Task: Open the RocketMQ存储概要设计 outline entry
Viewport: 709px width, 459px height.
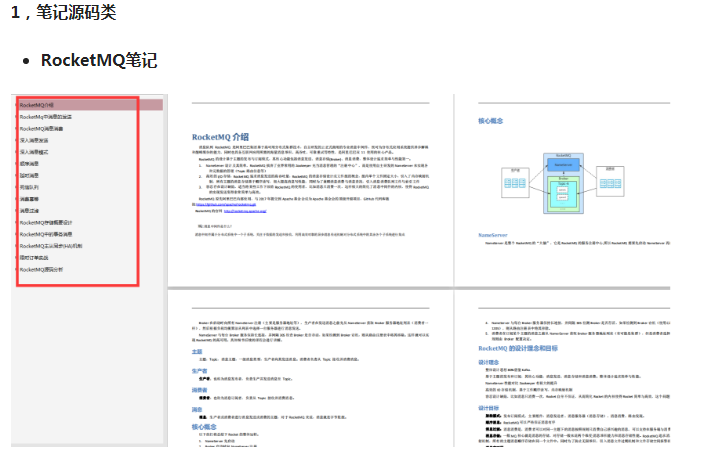Action: pos(46,222)
